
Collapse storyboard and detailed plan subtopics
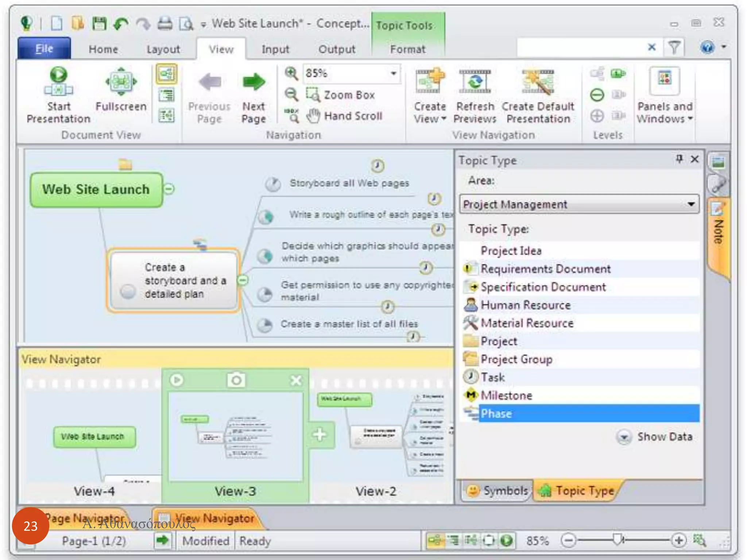pyautogui.click(x=243, y=280)
